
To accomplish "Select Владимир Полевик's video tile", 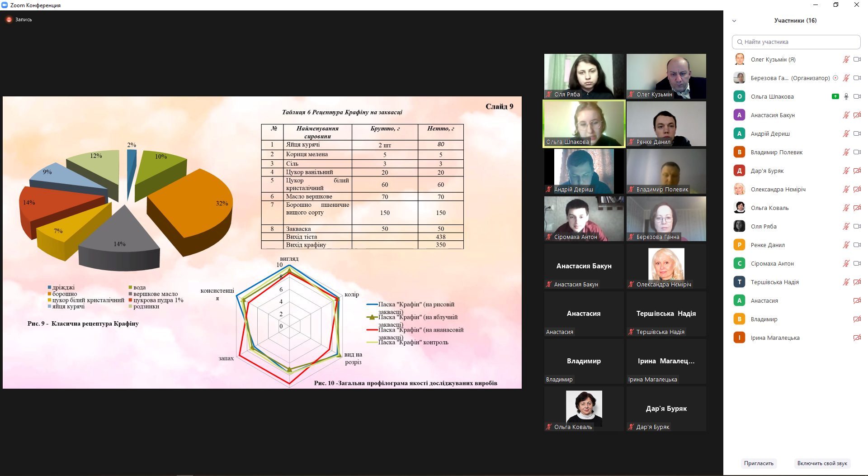I will tap(666, 171).
